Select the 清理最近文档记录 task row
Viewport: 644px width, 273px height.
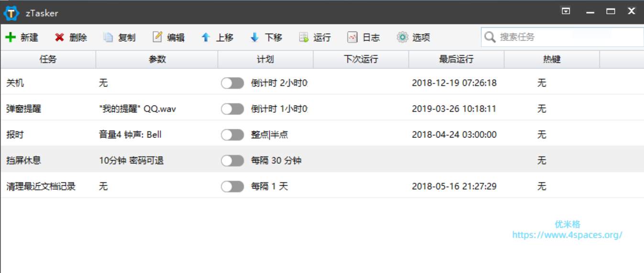point(41,187)
